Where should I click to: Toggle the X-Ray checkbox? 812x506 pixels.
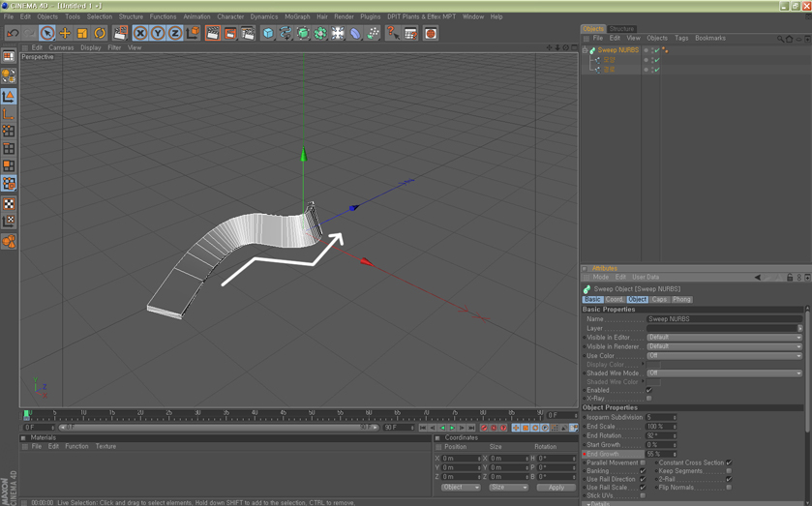(x=648, y=399)
